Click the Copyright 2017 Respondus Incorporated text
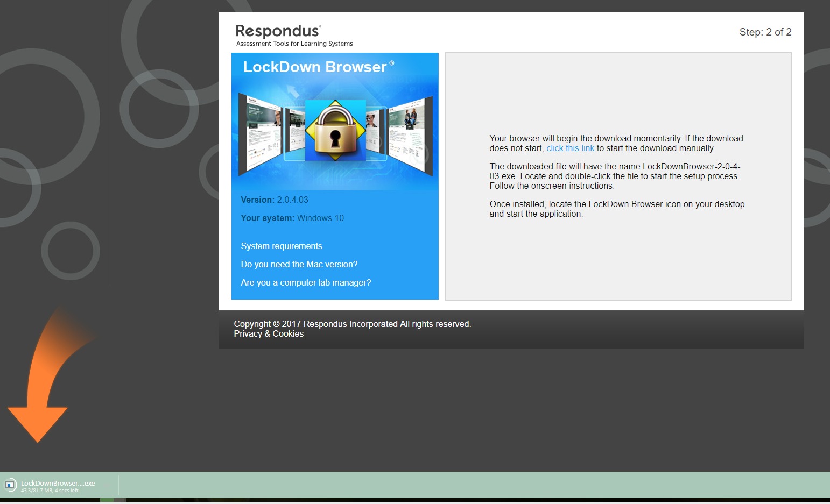 tap(352, 324)
